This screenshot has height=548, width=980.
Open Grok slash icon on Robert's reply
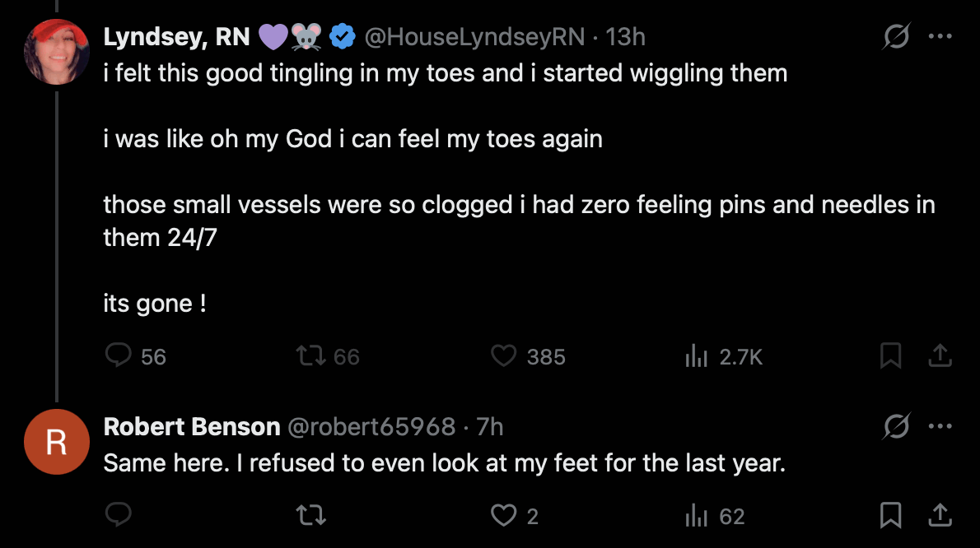(895, 426)
